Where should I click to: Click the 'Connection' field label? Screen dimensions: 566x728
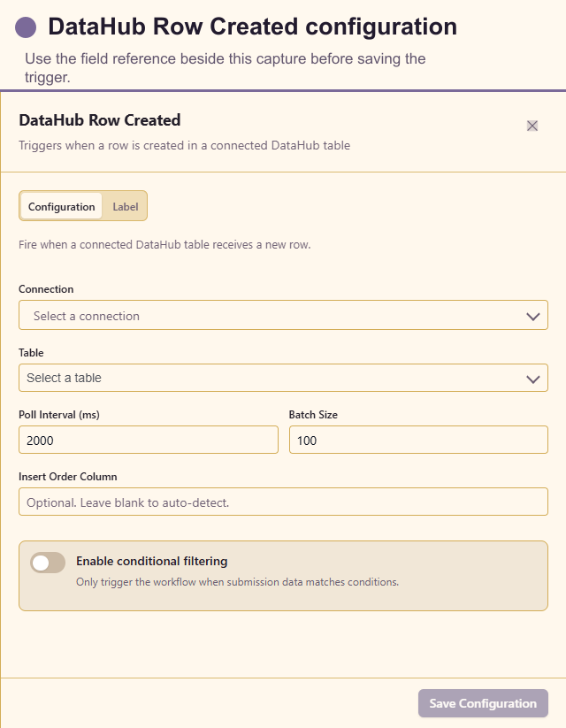(x=46, y=288)
